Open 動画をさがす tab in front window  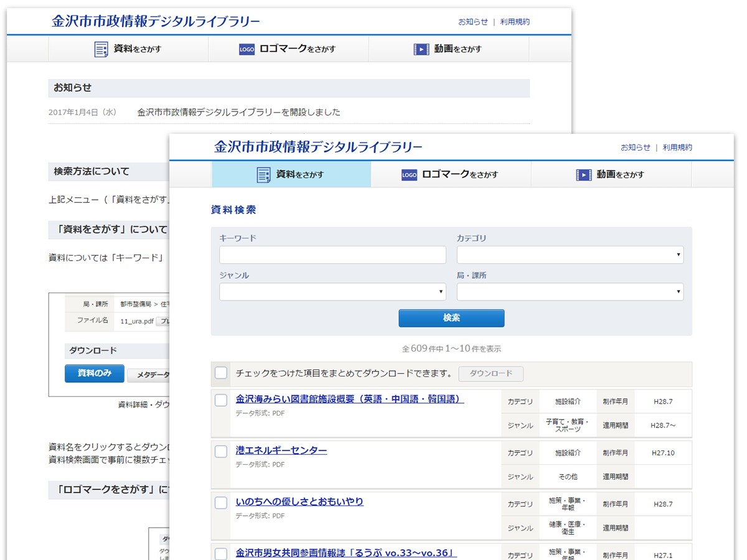[611, 174]
